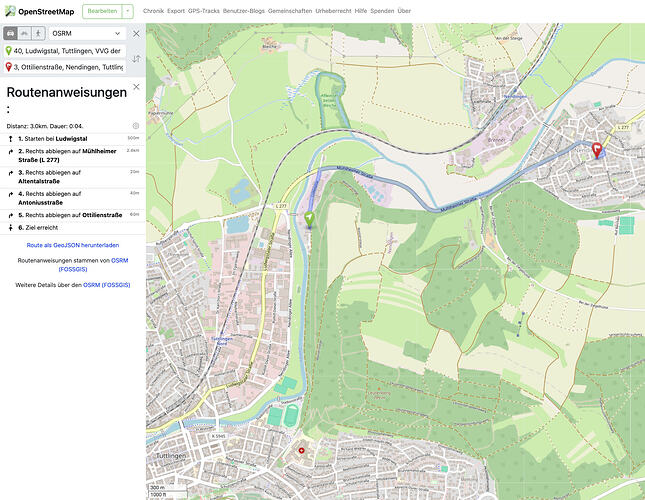Screen dimensions: 645x500
Task: Select step 1 Starten bei Ludwigstal
Action: click(72, 139)
